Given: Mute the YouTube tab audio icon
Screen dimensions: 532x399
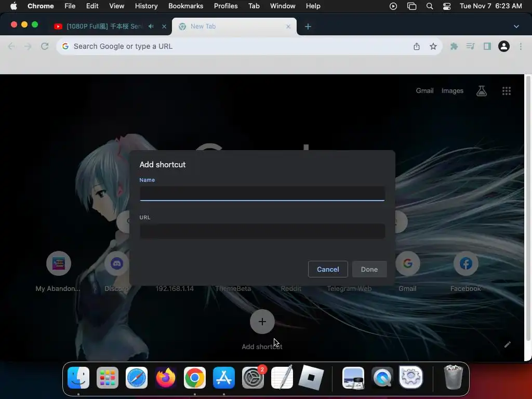Looking at the screenshot, I should click(x=151, y=26).
